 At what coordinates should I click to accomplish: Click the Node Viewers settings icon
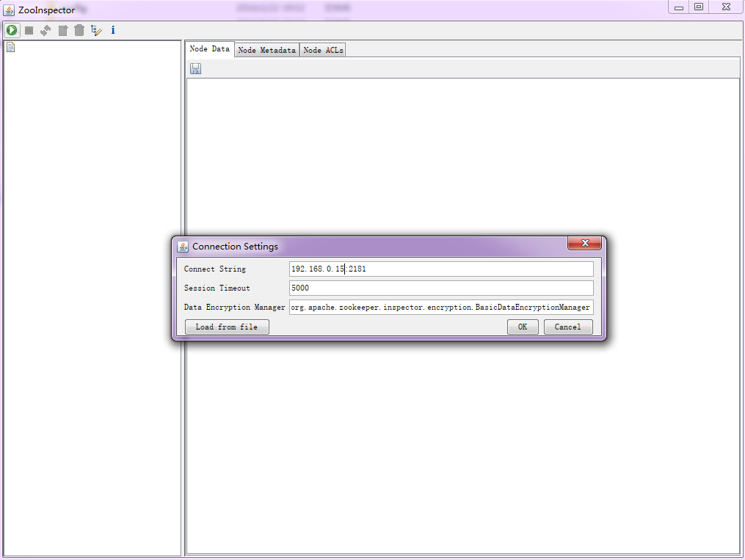click(96, 30)
